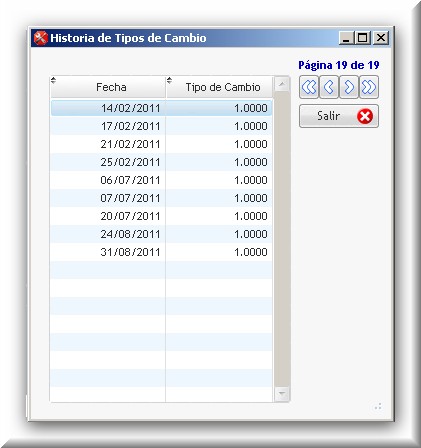Select exchange rate cell for 24/08/2011
This screenshot has width=421, height=448.
click(x=219, y=234)
